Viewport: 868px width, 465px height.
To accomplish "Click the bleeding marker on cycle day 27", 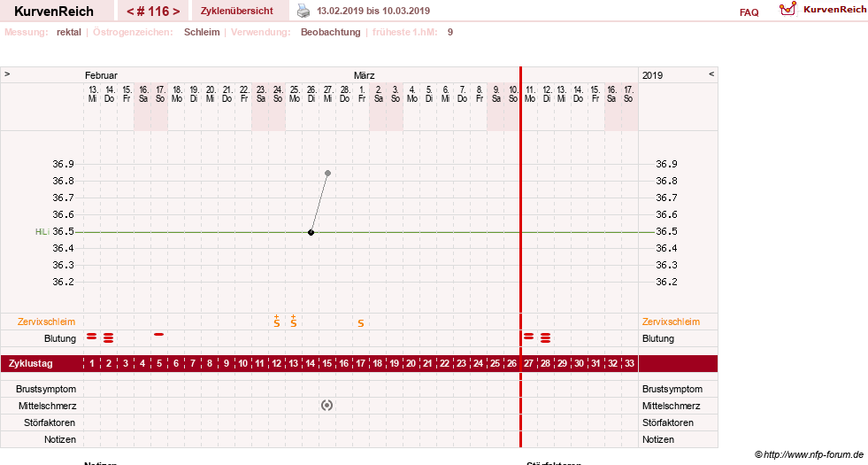I will point(528,337).
